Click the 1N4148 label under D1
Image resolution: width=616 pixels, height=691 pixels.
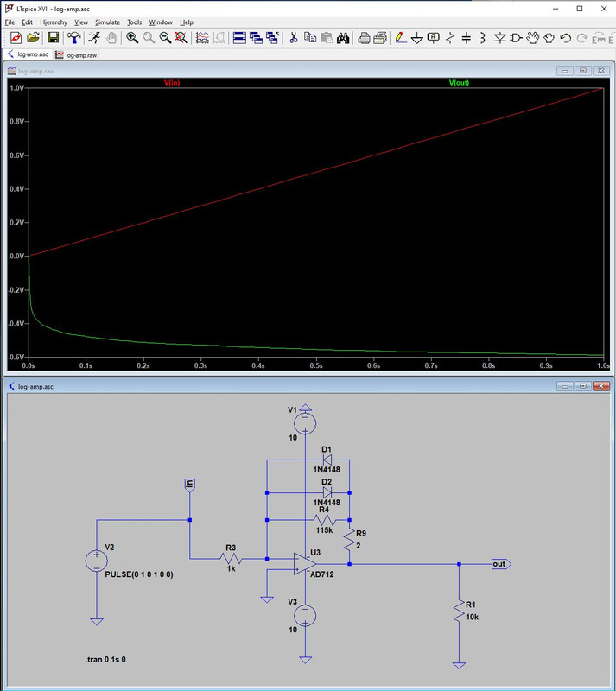(327, 470)
